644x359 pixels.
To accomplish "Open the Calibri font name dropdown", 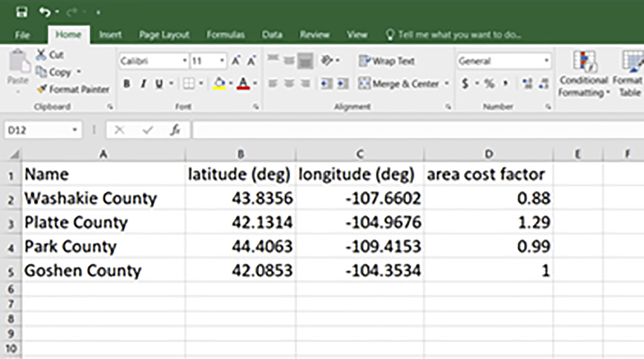I will 184,61.
